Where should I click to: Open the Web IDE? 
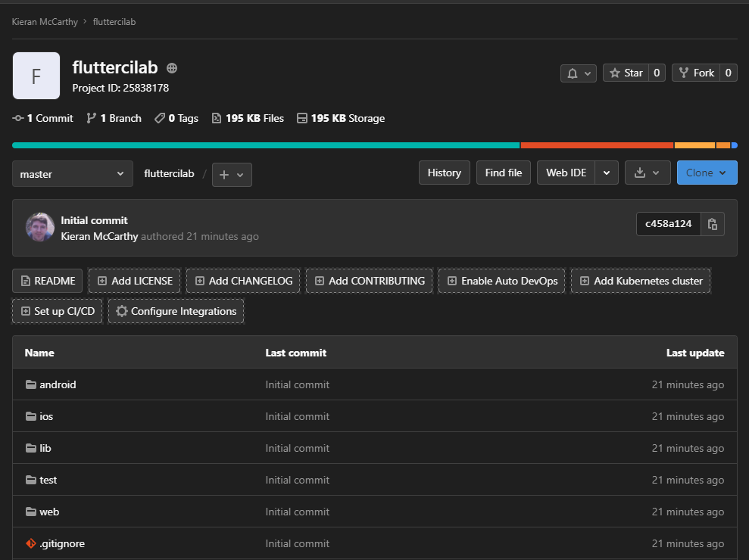point(566,173)
